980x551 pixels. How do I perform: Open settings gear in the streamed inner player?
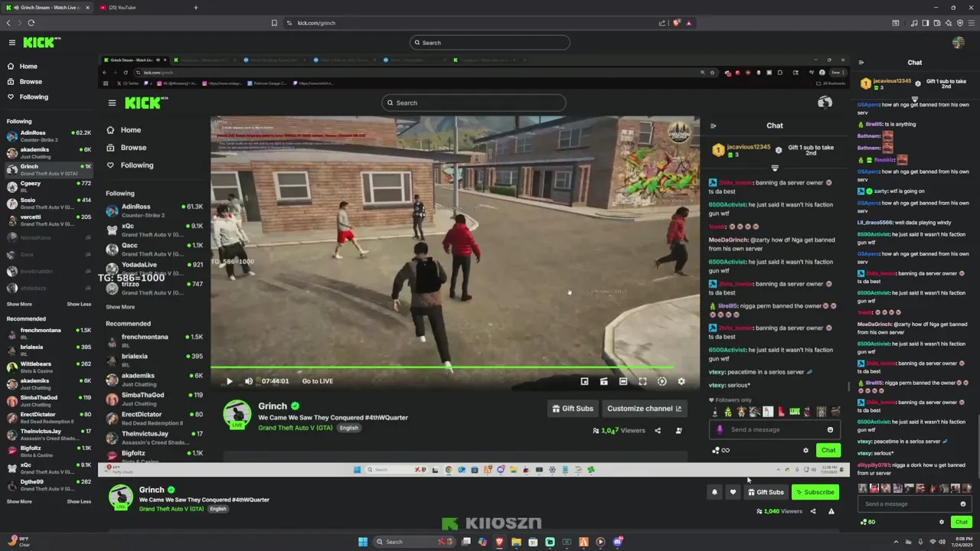681,381
